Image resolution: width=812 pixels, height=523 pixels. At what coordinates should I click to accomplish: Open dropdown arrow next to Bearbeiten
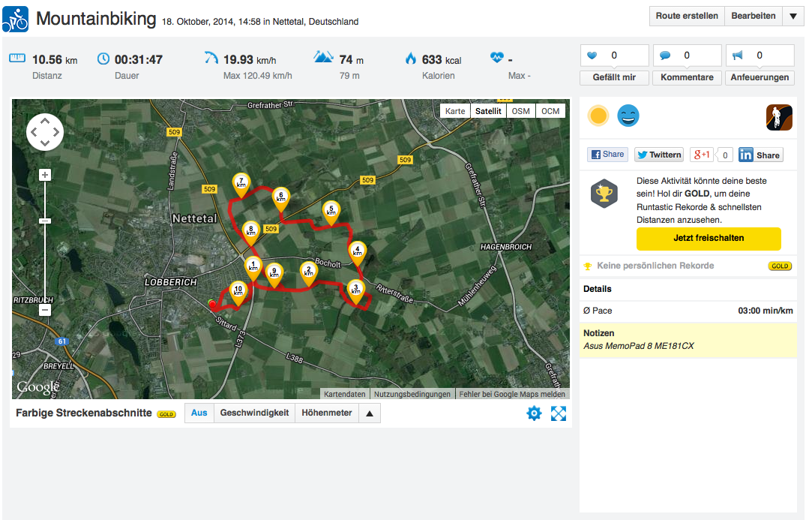pyautogui.click(x=793, y=16)
